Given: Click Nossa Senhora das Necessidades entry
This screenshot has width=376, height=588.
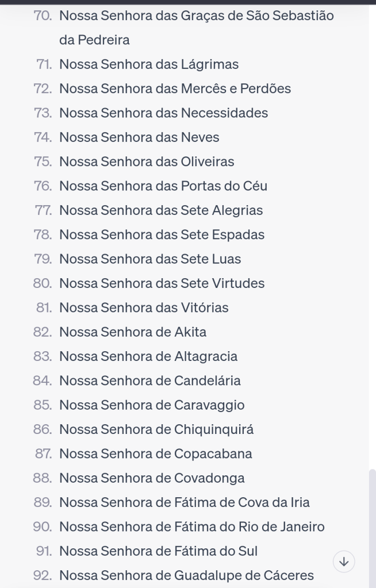Looking at the screenshot, I should point(163,113).
